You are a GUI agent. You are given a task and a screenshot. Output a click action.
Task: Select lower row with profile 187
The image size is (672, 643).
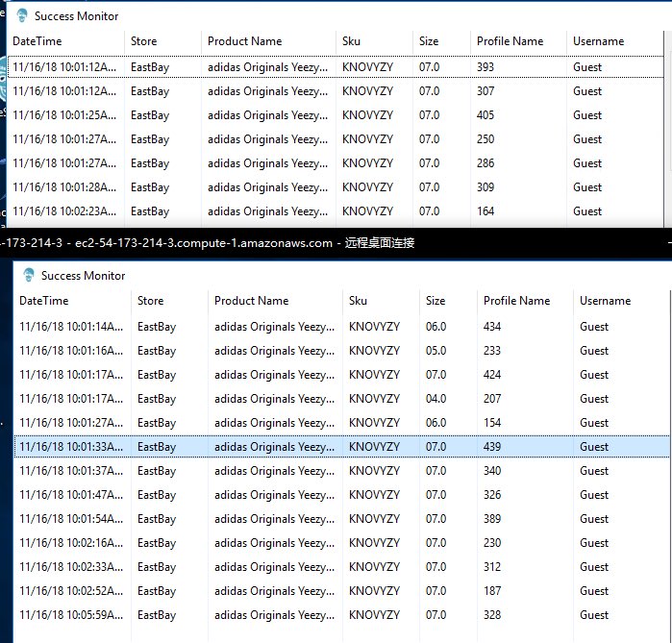click(x=342, y=591)
